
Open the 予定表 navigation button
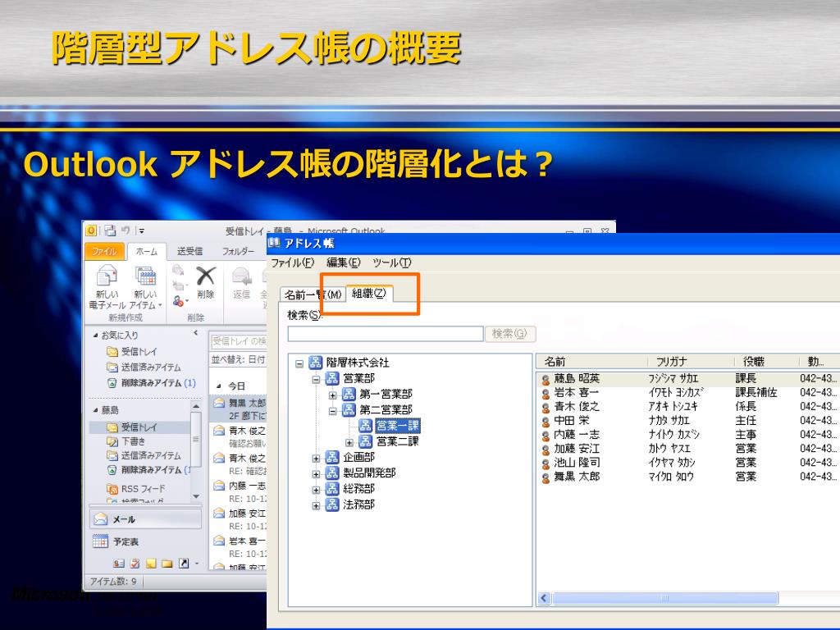(146, 541)
